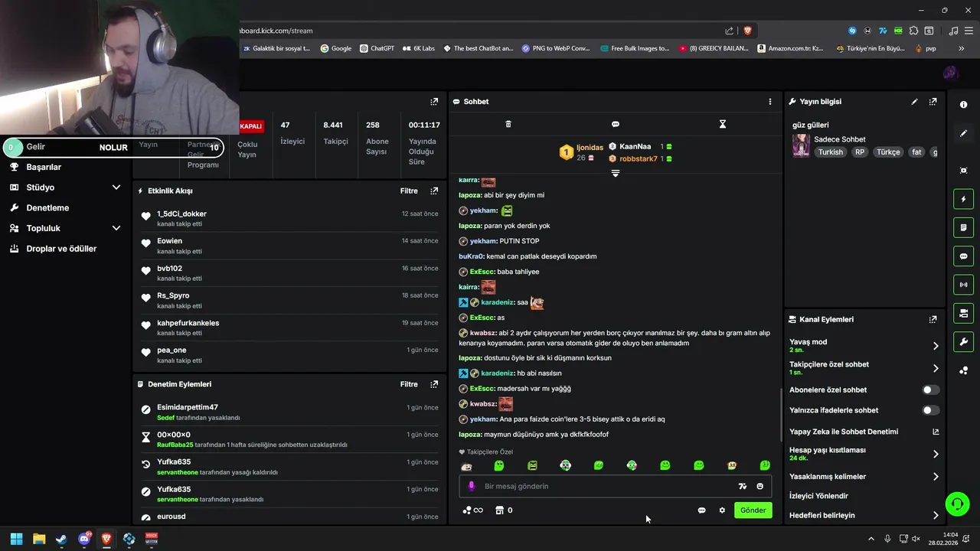Edit stream info with pencil in Yayın bilgisi

coord(914,101)
